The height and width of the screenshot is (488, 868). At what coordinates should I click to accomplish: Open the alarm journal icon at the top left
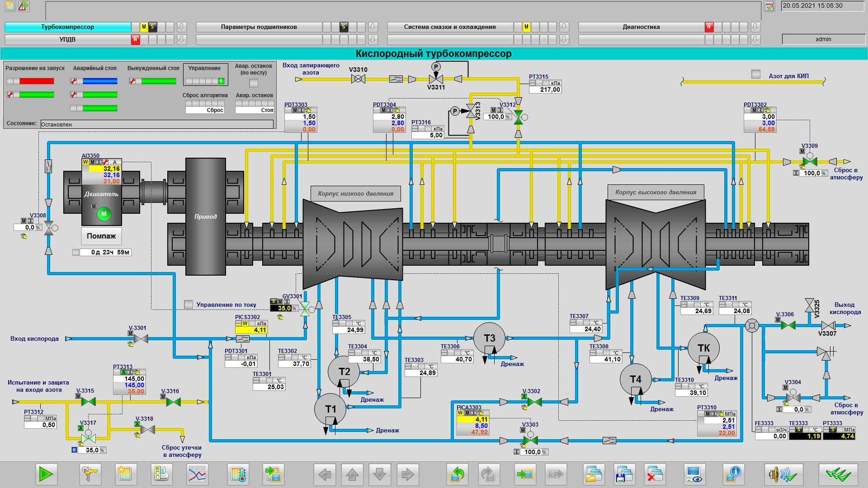pos(10,6)
